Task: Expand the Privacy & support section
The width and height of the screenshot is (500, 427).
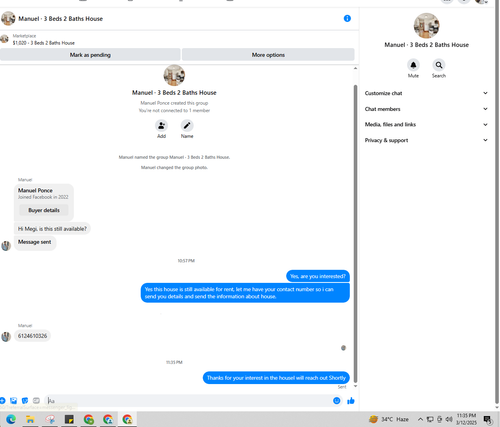Action: point(426,140)
